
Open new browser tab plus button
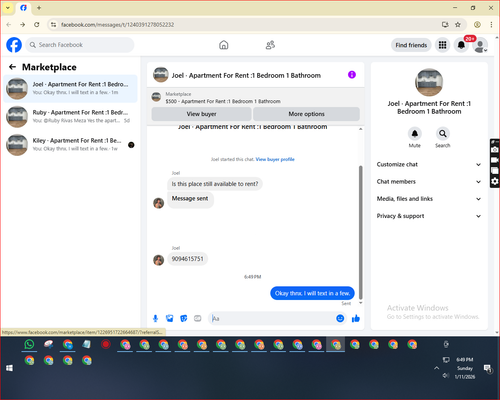pos(39,8)
